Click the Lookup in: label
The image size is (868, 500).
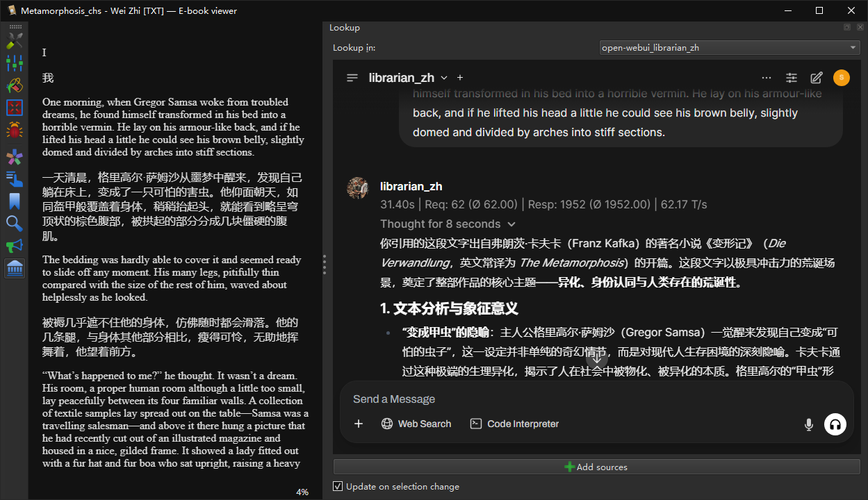tap(354, 47)
